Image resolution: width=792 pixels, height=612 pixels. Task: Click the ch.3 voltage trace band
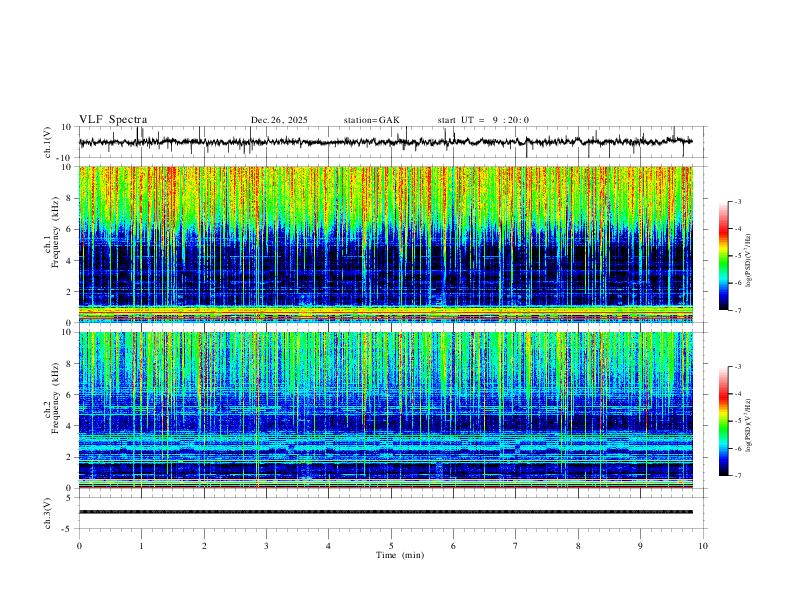click(x=385, y=512)
